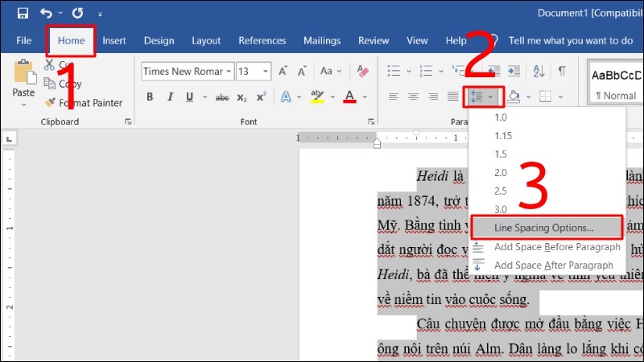Center align the paragraph text
The width and height of the screenshot is (644, 362).
(x=413, y=97)
